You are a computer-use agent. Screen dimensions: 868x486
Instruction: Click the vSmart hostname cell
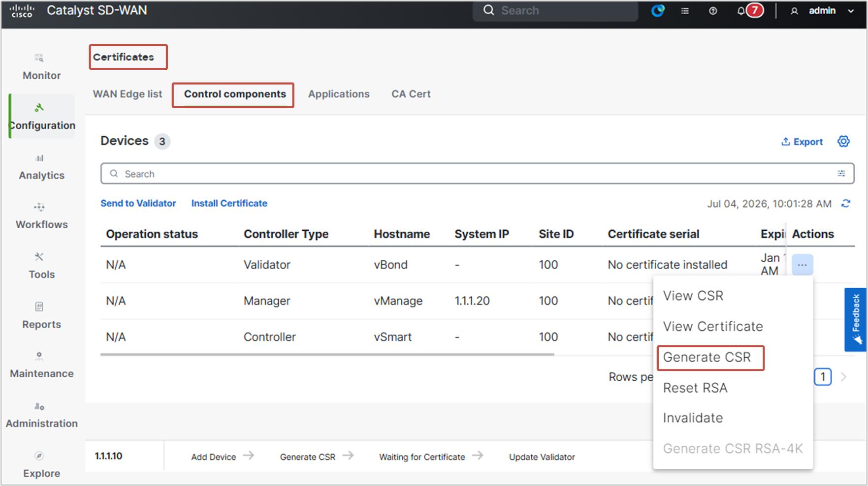coord(392,337)
